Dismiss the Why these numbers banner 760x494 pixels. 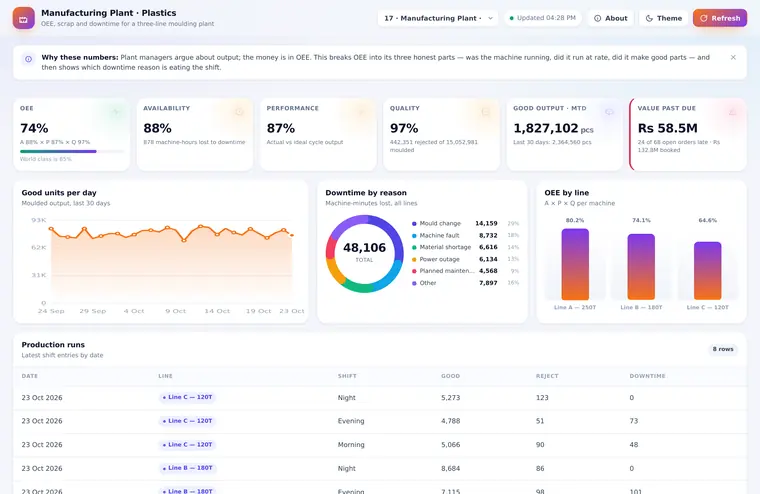(733, 57)
